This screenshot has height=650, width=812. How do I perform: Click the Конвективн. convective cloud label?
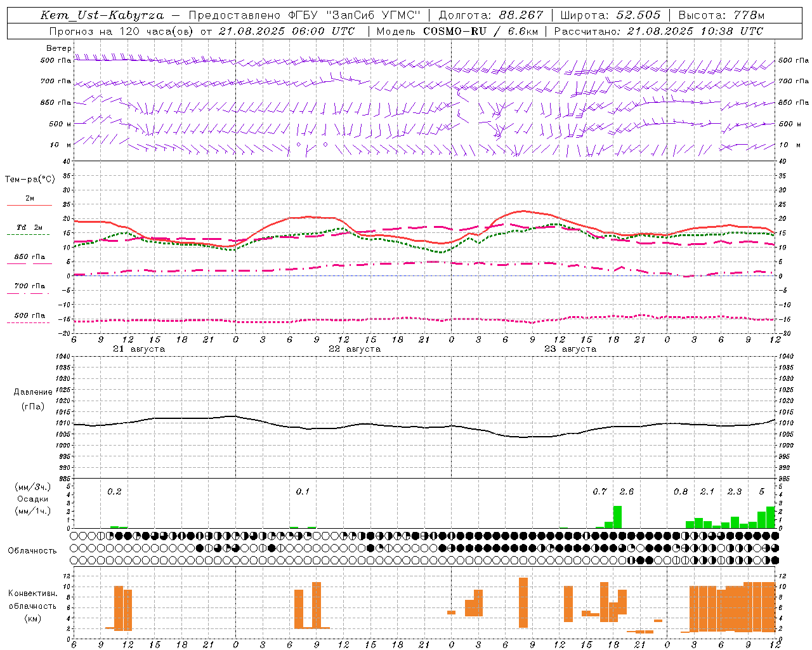pyautogui.click(x=32, y=594)
